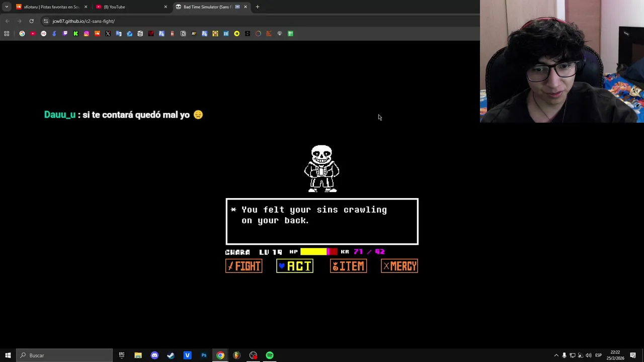Click the Sans skeleton character sprite
Viewport: 644px width, 362px height.
coord(322,169)
